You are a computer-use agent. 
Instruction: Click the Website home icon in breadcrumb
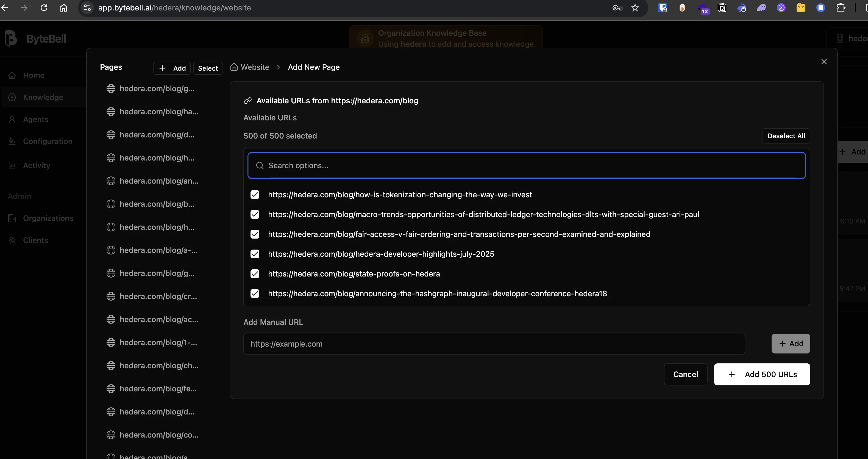234,67
